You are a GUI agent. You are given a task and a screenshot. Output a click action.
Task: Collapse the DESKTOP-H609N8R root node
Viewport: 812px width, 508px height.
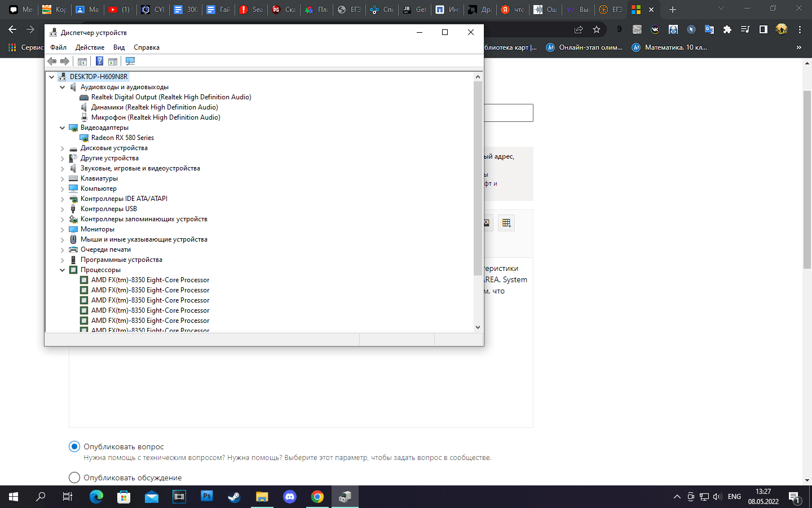[x=52, y=77]
